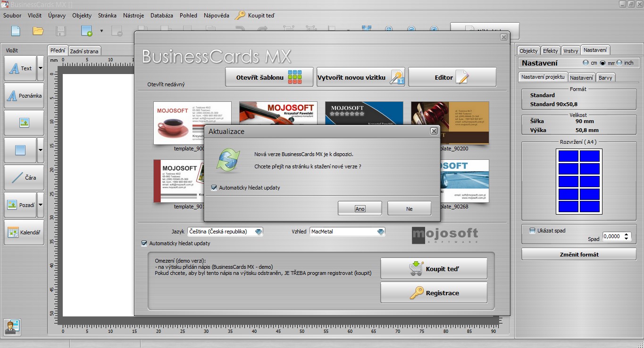The height and width of the screenshot is (348, 644).
Task: Open the Nástroje menu
Action: (134, 16)
